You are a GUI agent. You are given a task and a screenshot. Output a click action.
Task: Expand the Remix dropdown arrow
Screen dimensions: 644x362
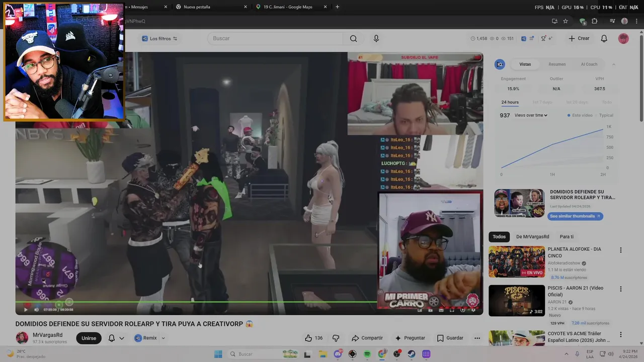(163, 338)
